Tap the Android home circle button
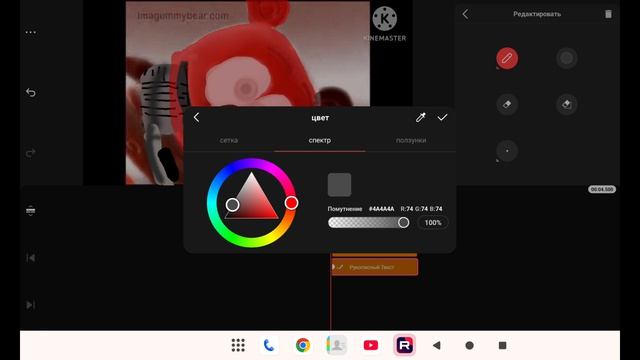This screenshot has height=360, width=640. click(x=469, y=345)
